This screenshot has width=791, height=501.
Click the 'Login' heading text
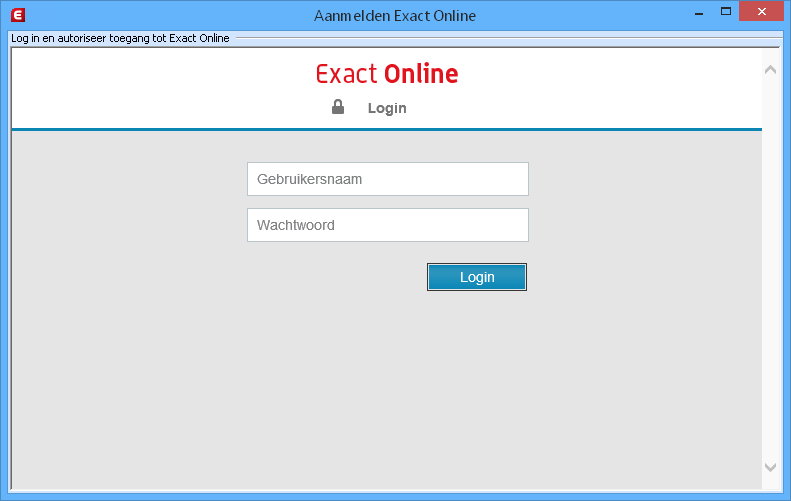tap(387, 108)
